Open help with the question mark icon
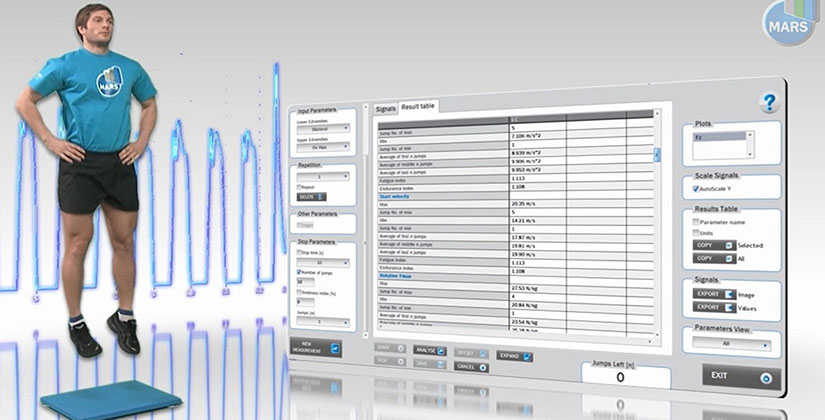The width and height of the screenshot is (825, 420). click(x=768, y=102)
